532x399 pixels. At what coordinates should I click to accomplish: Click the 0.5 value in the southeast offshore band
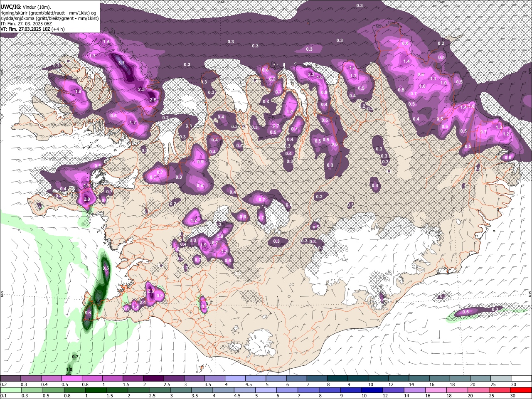[465, 312]
